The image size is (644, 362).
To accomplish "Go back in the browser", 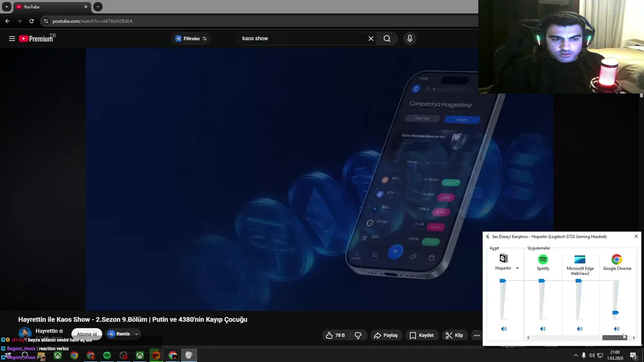I will (7, 21).
